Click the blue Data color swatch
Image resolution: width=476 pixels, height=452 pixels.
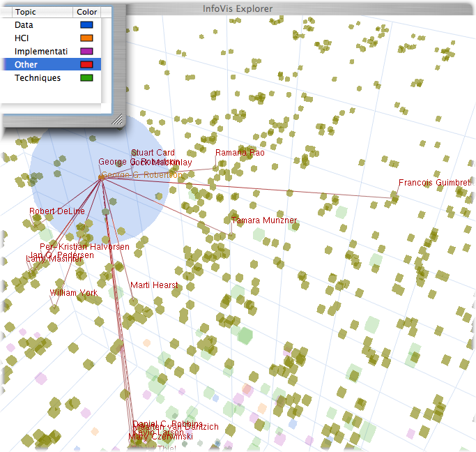pos(87,25)
